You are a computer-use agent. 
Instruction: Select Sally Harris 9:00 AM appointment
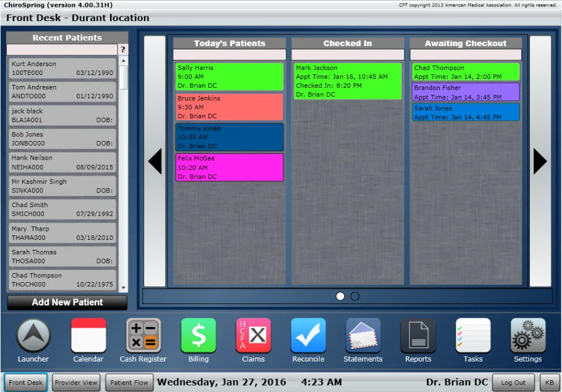pyautogui.click(x=229, y=77)
